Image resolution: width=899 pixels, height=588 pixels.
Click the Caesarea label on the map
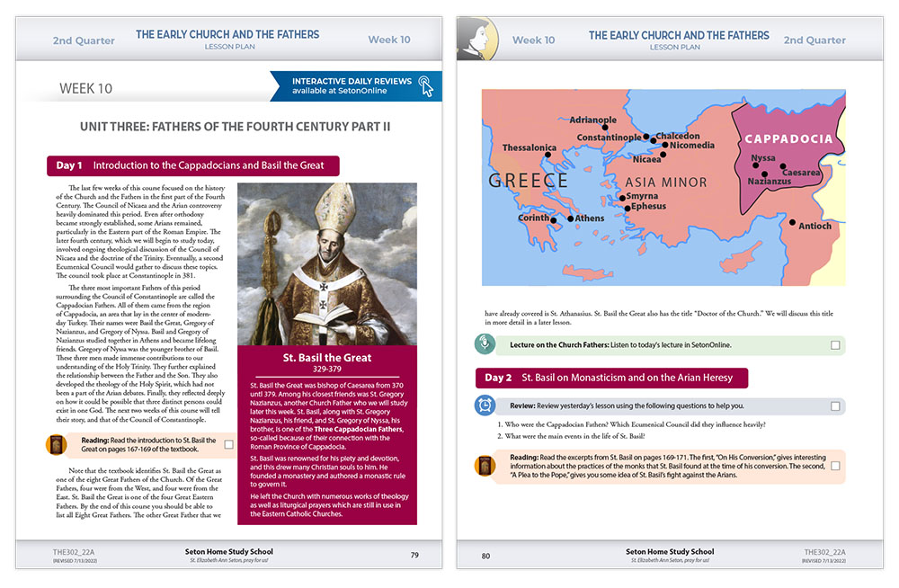(x=801, y=172)
